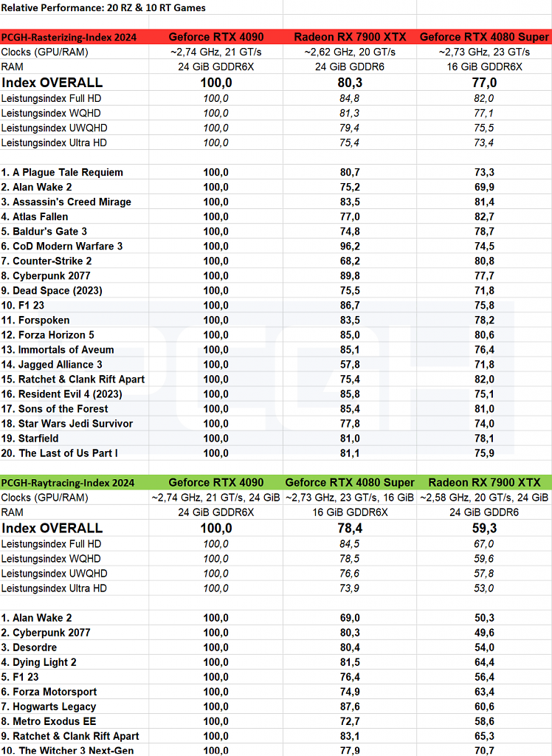Click the row label '13. Immortals of Aveum'

58,350
